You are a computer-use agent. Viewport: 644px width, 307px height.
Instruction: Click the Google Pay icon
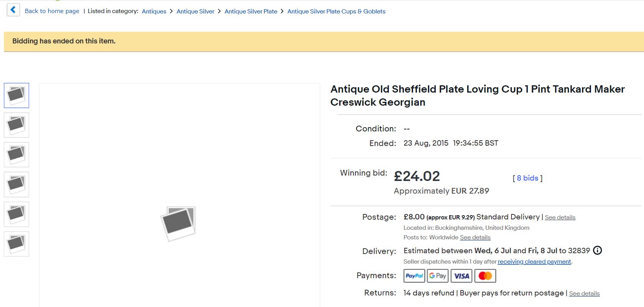[438, 276]
